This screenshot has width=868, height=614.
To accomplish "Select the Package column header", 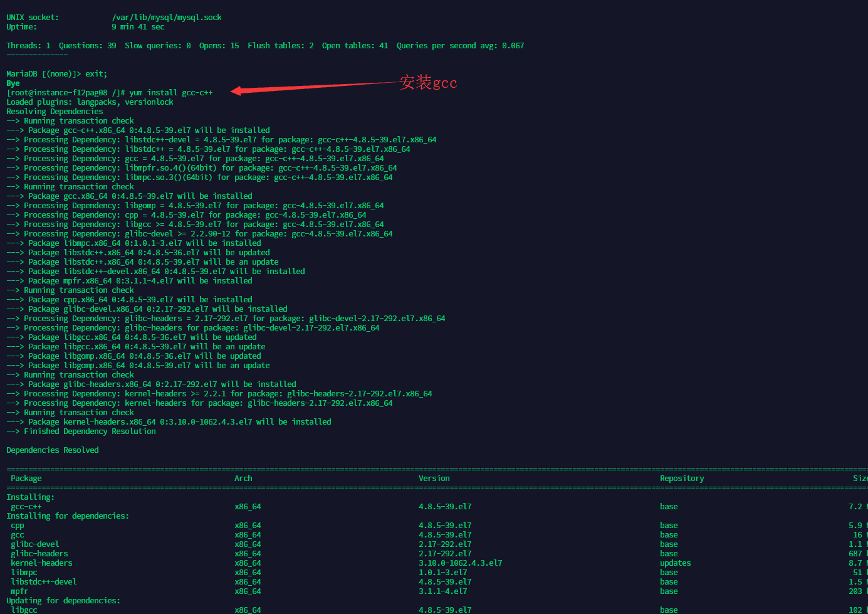I will point(26,478).
